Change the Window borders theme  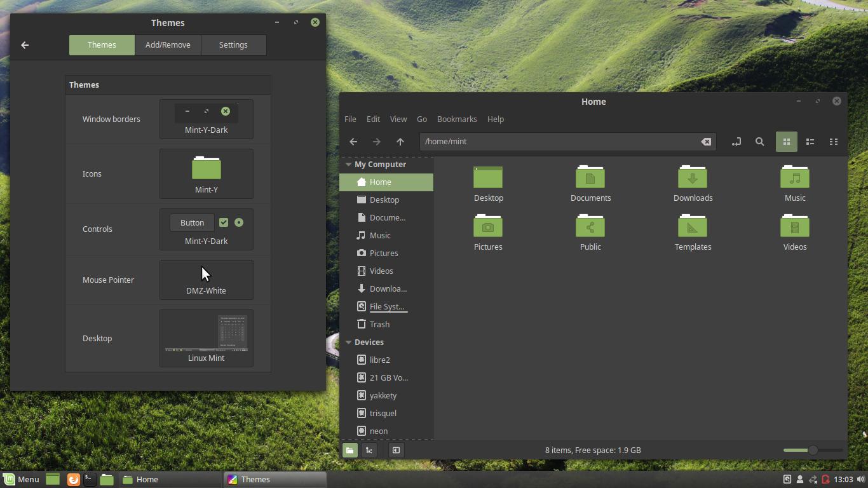pos(207,119)
